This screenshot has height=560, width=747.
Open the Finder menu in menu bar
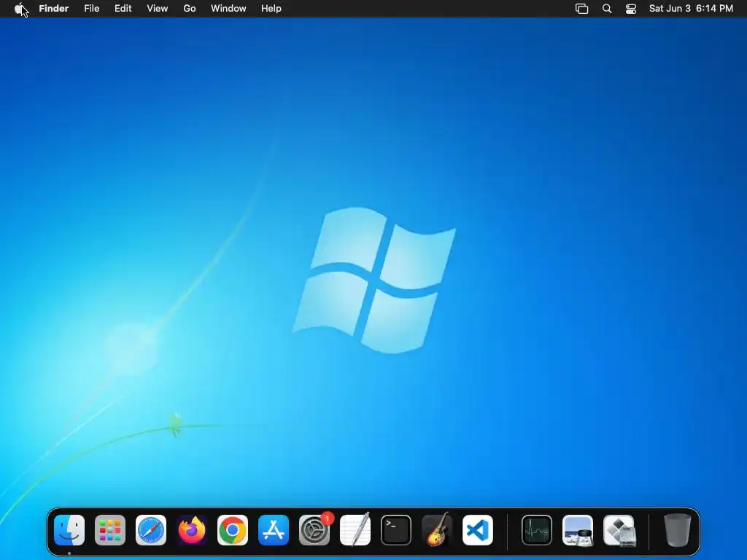pyautogui.click(x=54, y=9)
